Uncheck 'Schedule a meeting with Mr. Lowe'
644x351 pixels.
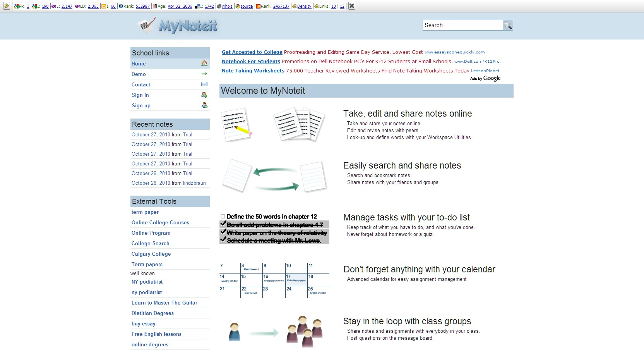pyautogui.click(x=223, y=240)
